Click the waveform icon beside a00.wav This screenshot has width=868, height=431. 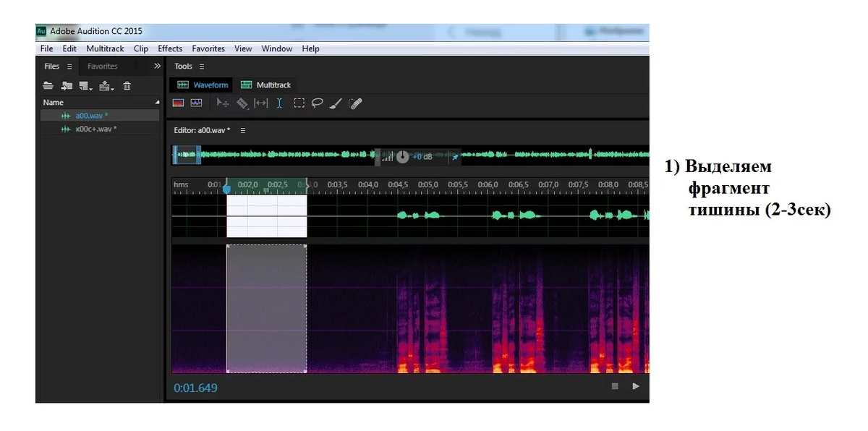66,116
